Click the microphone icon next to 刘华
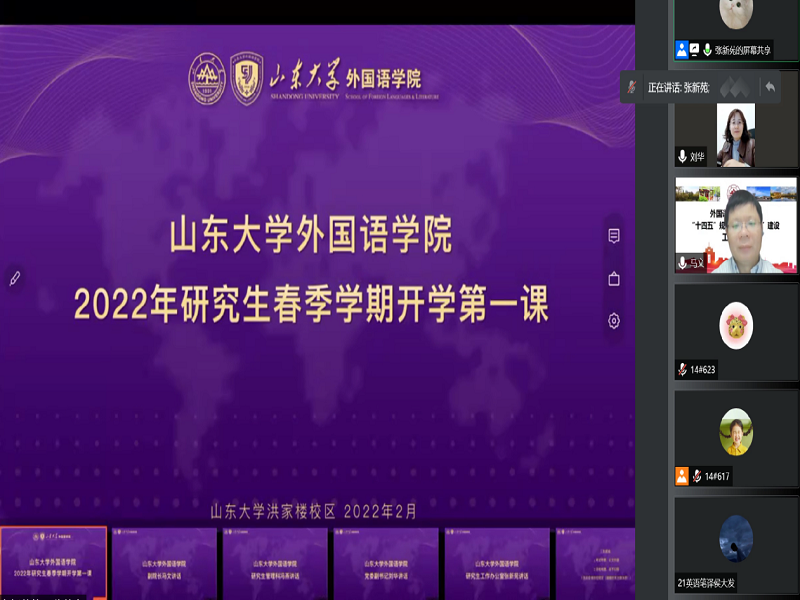This screenshot has width=800, height=600. point(682,156)
